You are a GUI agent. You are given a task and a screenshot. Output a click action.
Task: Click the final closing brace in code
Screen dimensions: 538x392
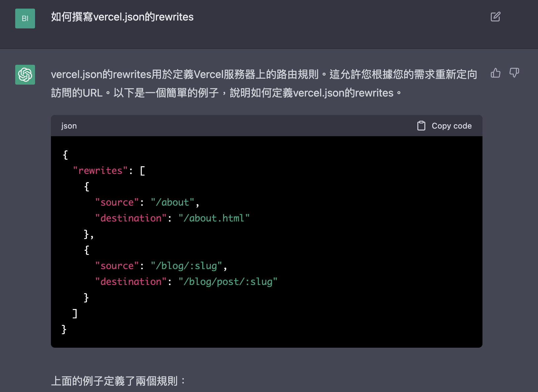click(64, 329)
